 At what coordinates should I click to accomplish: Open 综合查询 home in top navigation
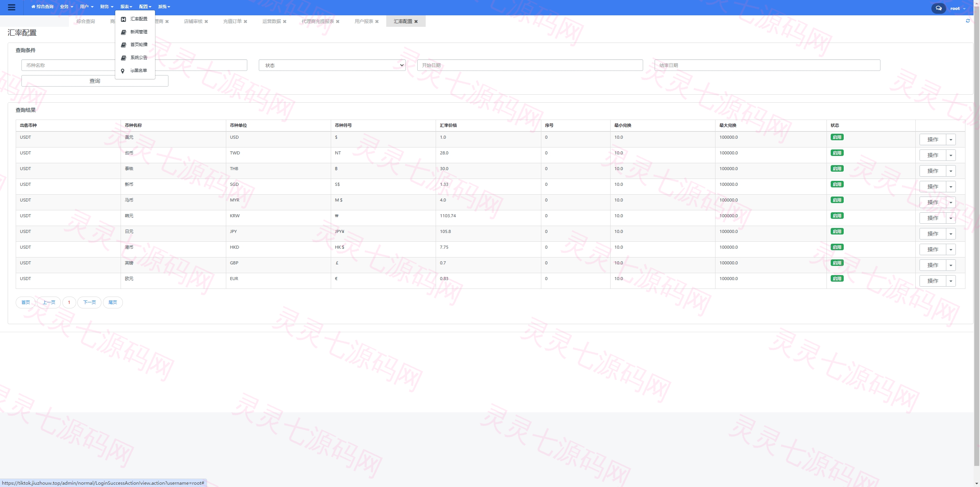tap(42, 7)
